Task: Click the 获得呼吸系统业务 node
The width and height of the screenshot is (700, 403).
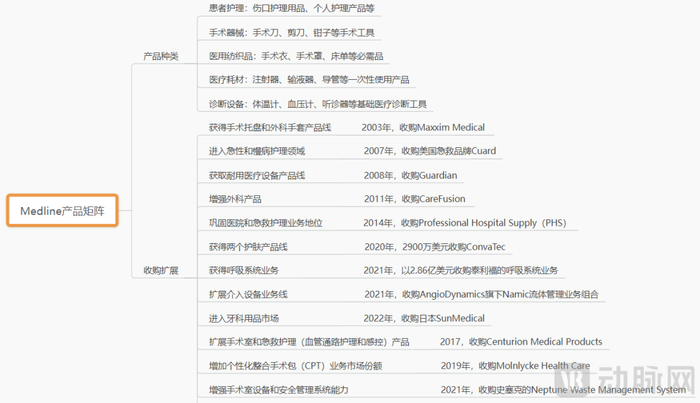Action: click(244, 270)
